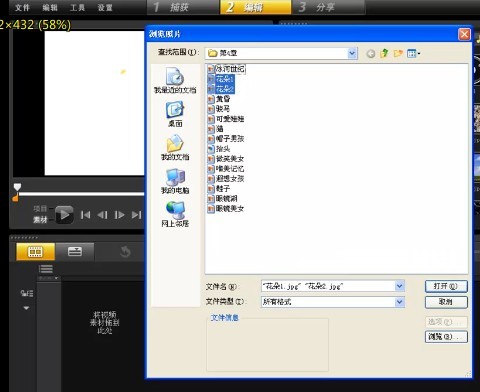
Task: Click the 取消 (Cancel) button
Action: pyautogui.click(x=446, y=302)
